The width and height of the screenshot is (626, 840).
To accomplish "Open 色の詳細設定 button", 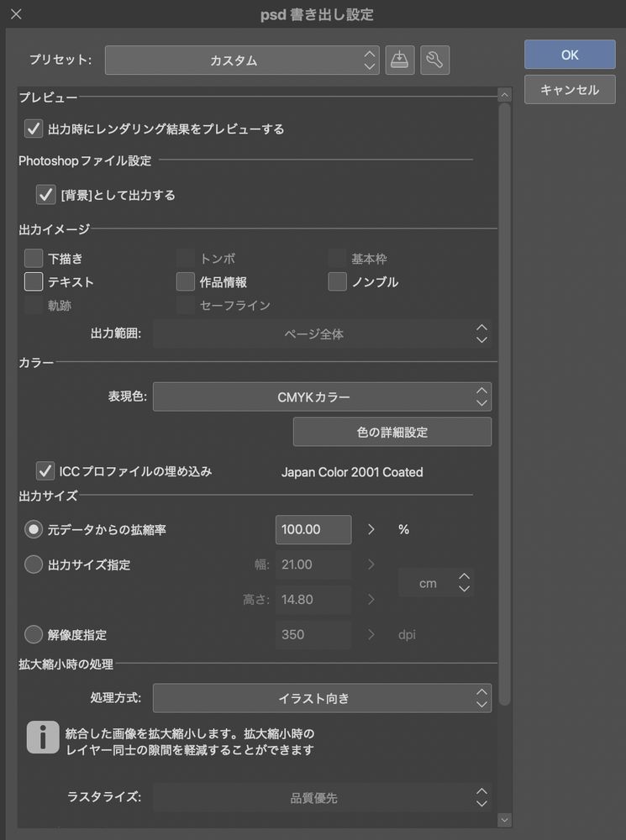I will tap(392, 433).
